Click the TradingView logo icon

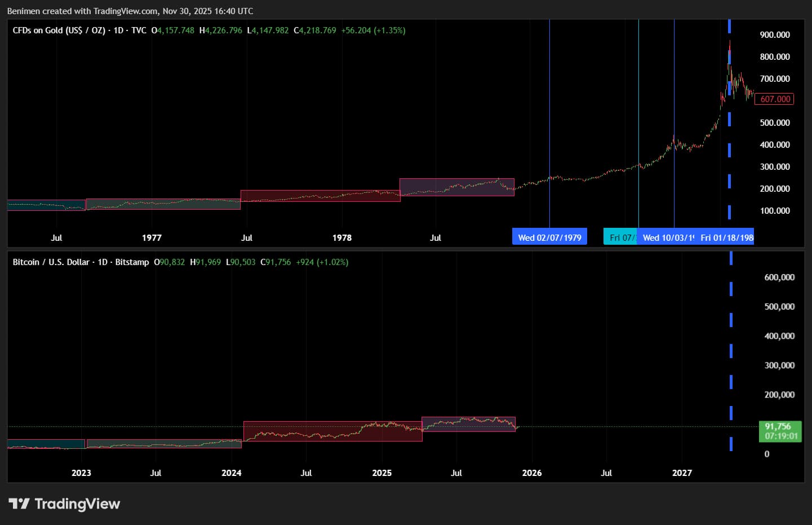pyautogui.click(x=18, y=504)
